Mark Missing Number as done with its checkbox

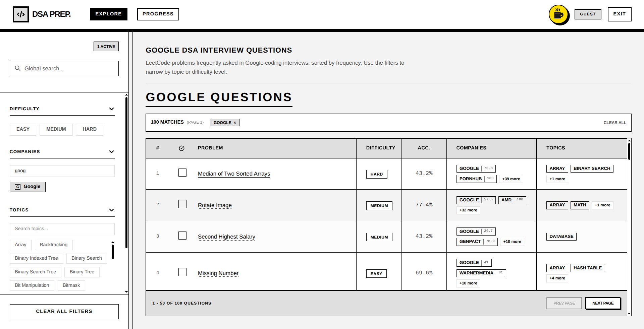point(182,272)
